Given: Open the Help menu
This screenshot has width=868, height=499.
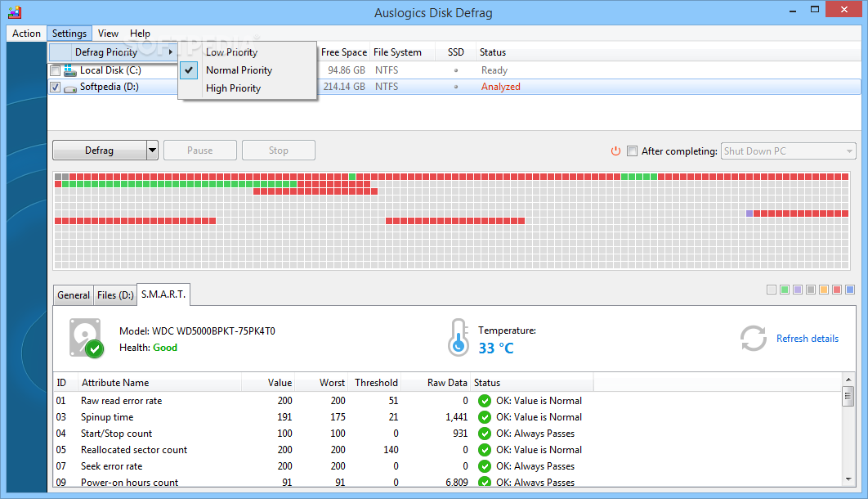Looking at the screenshot, I should (x=140, y=34).
